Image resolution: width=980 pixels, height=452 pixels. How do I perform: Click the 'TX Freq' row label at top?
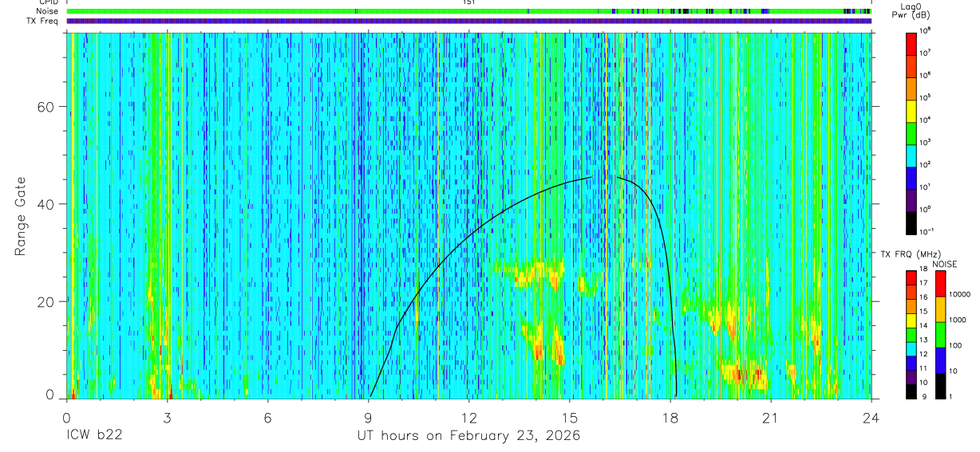pos(43,21)
